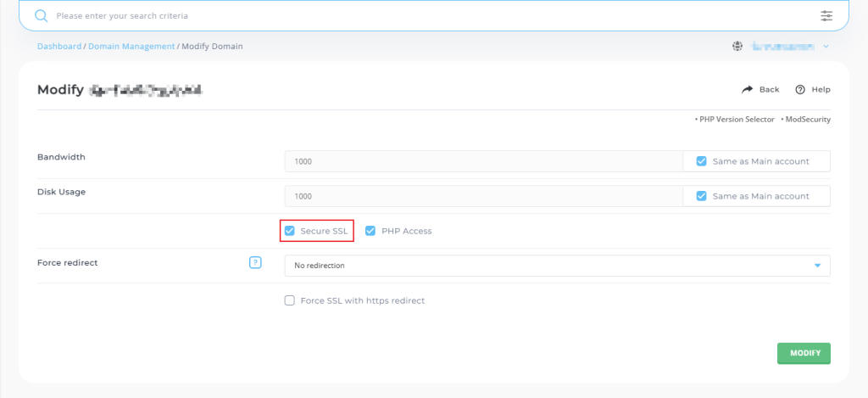Open PHP Version Selector link
This screenshot has height=398, width=868.
tap(736, 120)
